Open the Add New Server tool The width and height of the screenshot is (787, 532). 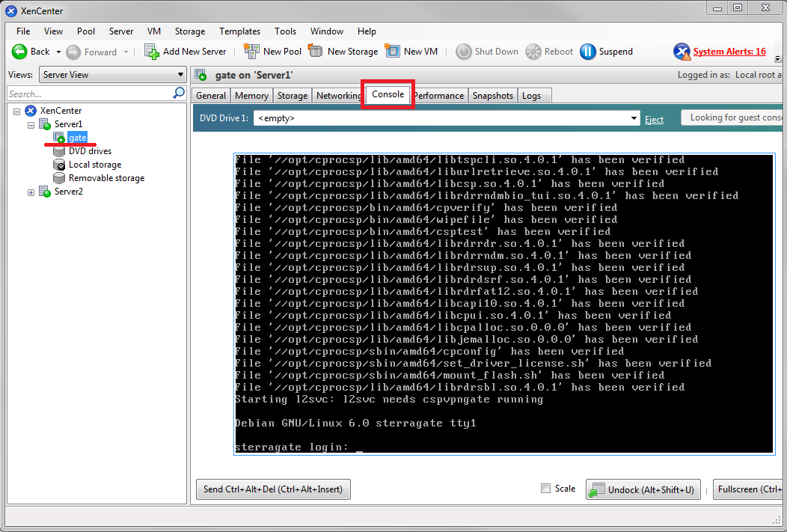coord(186,51)
